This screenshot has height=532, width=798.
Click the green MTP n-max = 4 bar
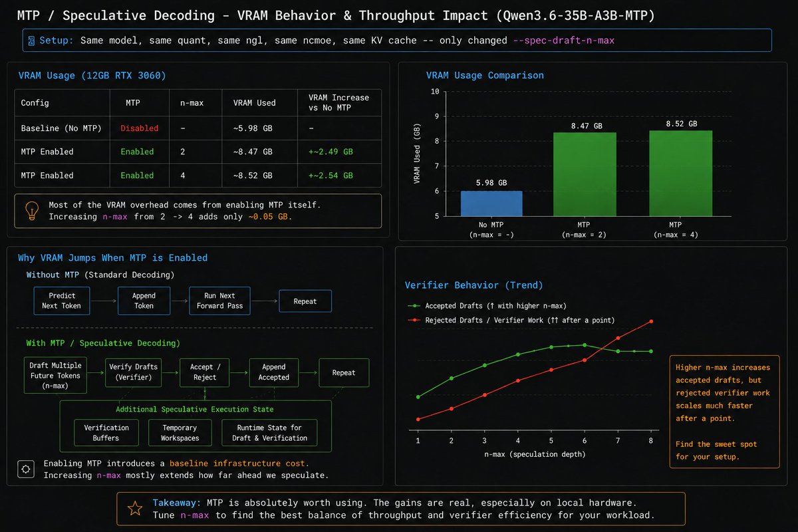click(x=680, y=173)
